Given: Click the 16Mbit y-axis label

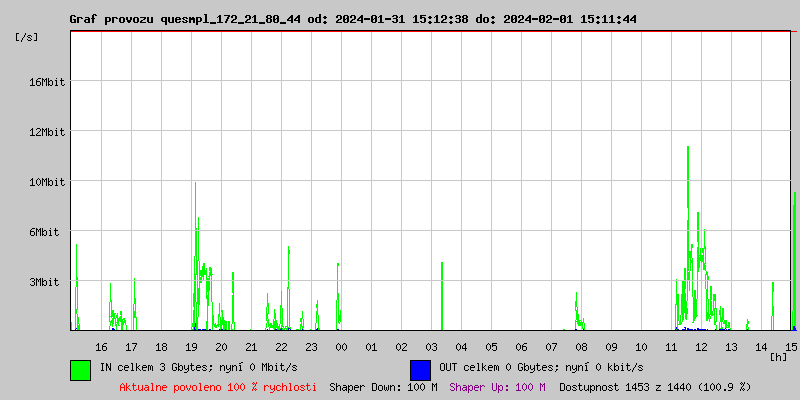Looking at the screenshot, I should click(47, 81).
